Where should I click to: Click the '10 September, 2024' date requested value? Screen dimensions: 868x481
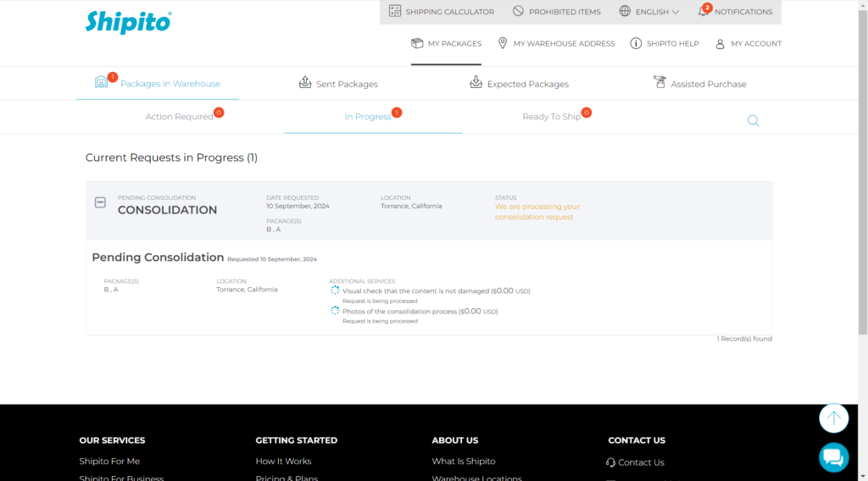click(298, 207)
